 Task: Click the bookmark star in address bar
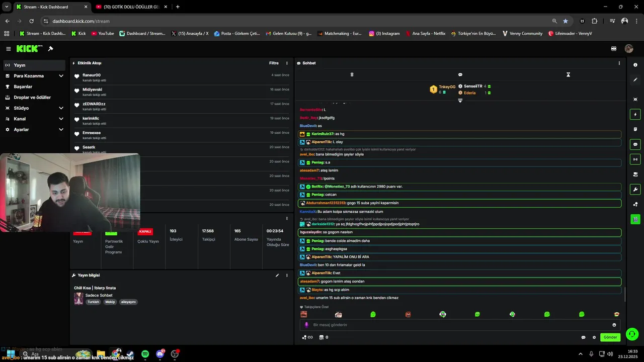566,21
